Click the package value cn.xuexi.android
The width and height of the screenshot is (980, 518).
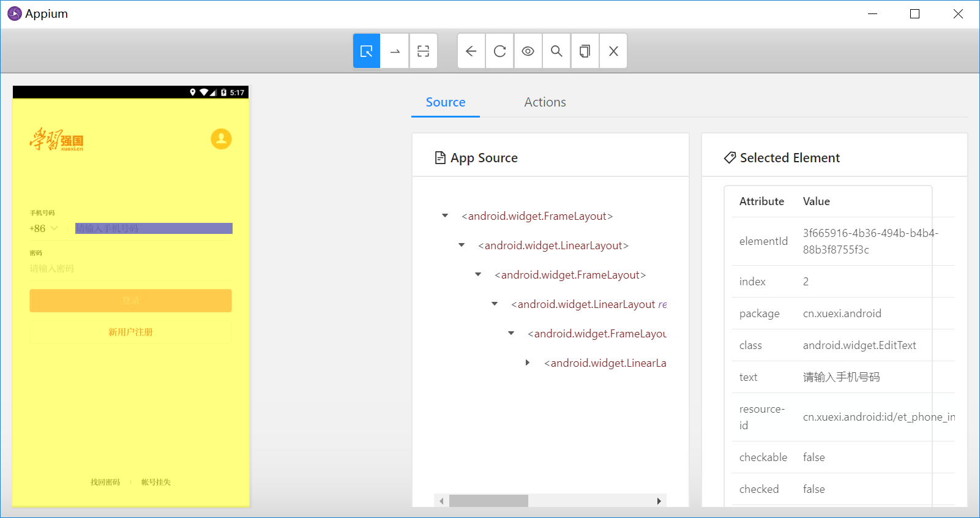click(842, 313)
